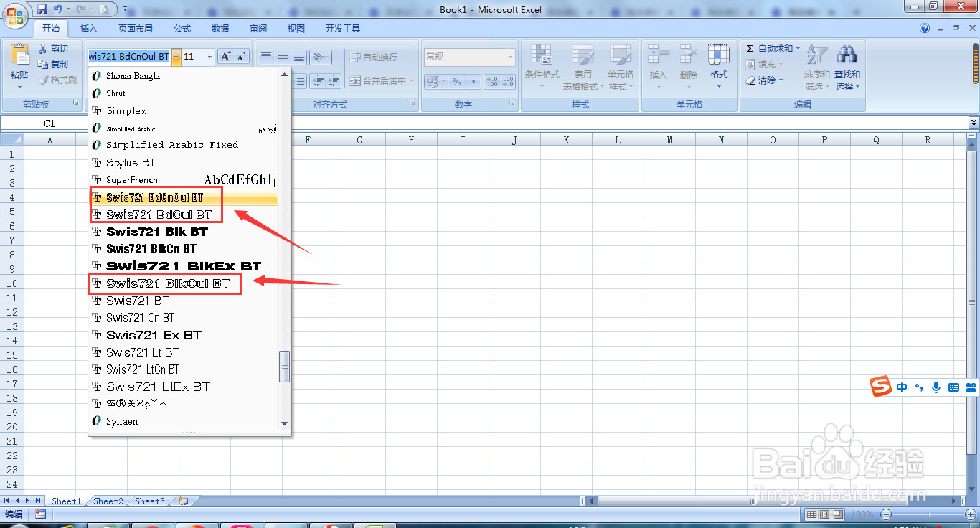Open Excel help question mark
Screen dimensions: 980x528
(925, 28)
